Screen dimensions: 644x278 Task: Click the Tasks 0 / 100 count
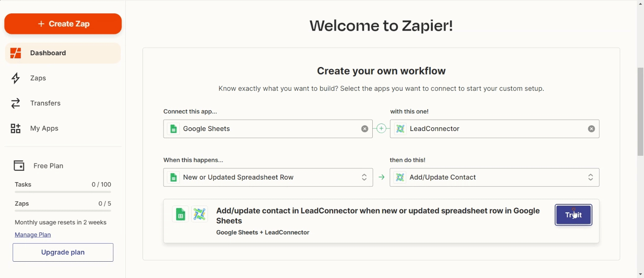click(101, 185)
